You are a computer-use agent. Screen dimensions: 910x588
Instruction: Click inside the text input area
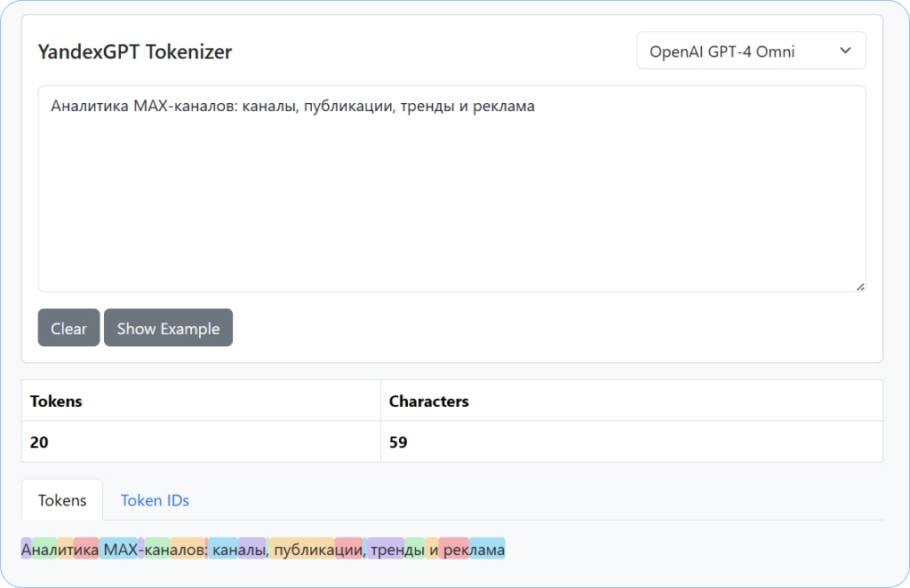451,189
